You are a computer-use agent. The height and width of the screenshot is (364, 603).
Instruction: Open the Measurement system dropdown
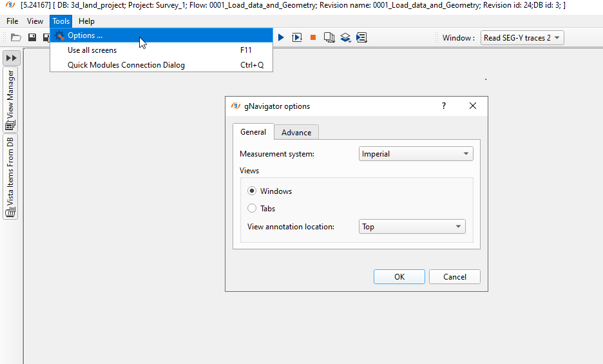pos(416,154)
